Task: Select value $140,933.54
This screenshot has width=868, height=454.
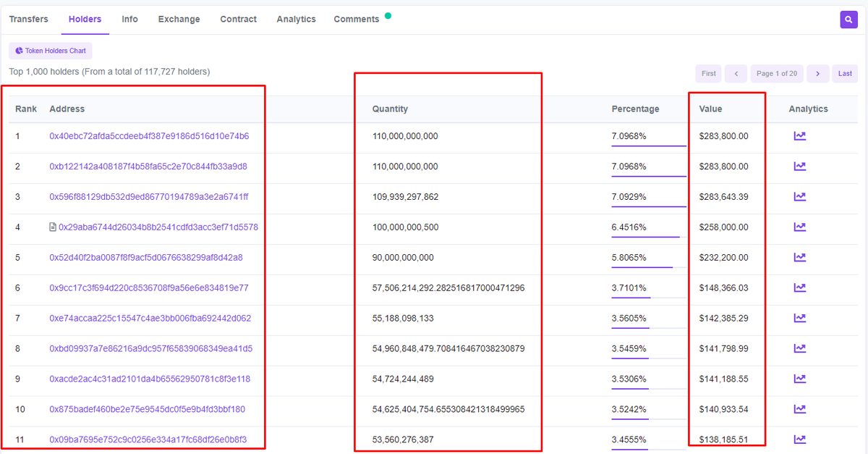Action: (x=724, y=410)
